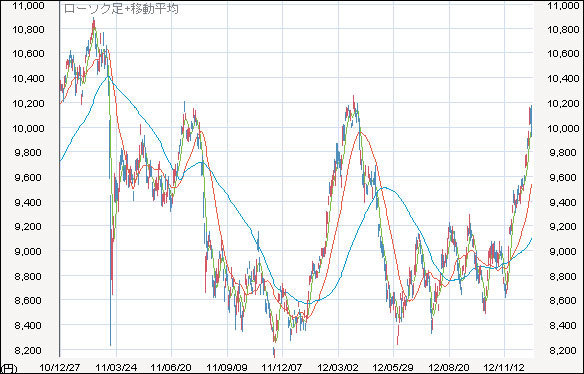The height and width of the screenshot is (374, 584).
Task: Click the left axis 9,000 price label
Action: tap(30, 251)
